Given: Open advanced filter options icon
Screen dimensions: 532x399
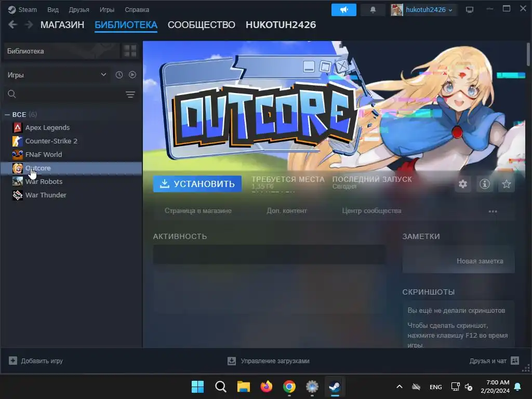Looking at the screenshot, I should (x=130, y=95).
